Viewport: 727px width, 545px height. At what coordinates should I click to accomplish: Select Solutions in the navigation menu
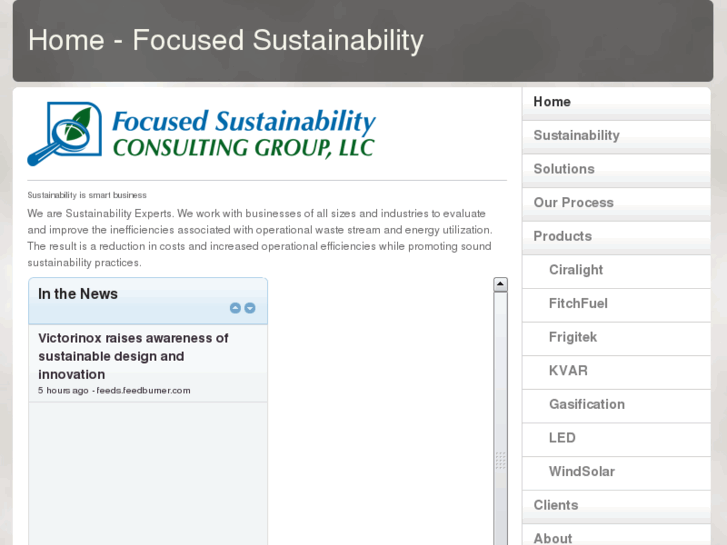564,169
